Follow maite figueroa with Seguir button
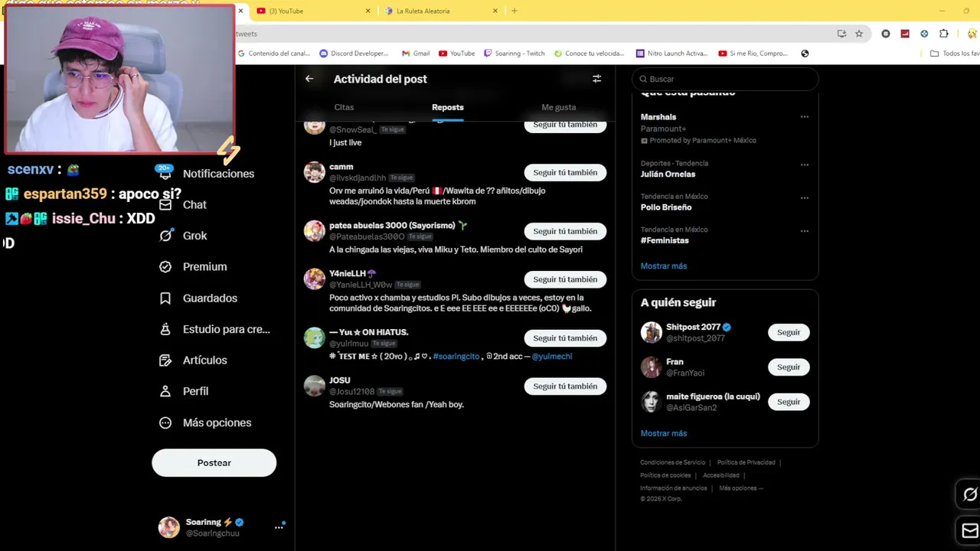 (789, 402)
